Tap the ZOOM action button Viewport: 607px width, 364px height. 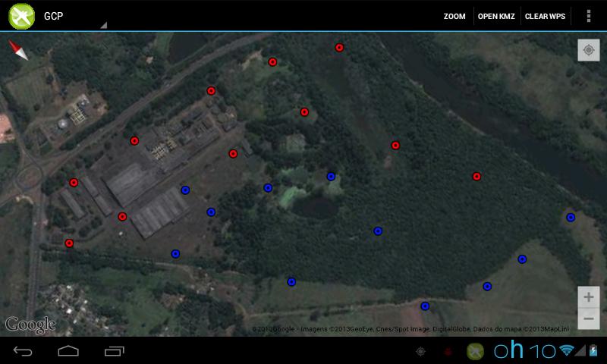tap(454, 16)
